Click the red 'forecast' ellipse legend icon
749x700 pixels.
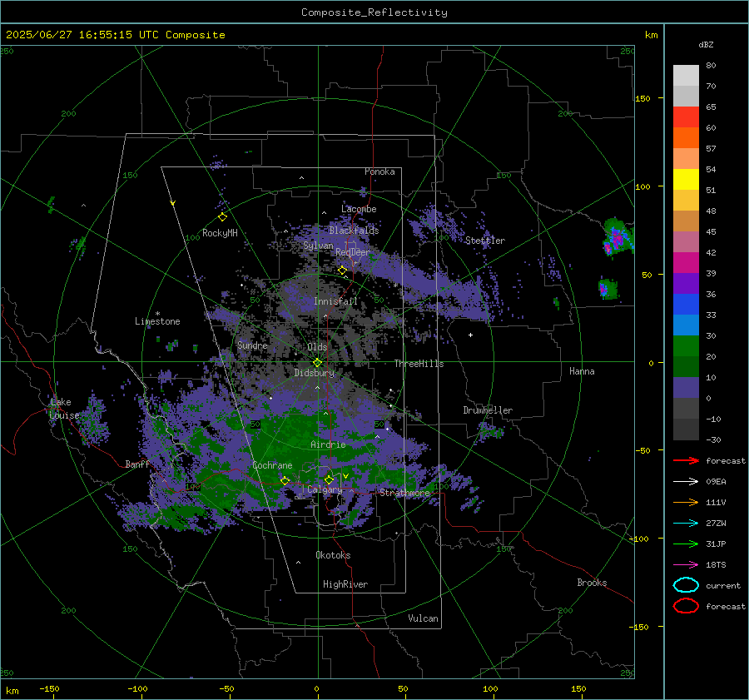686,606
